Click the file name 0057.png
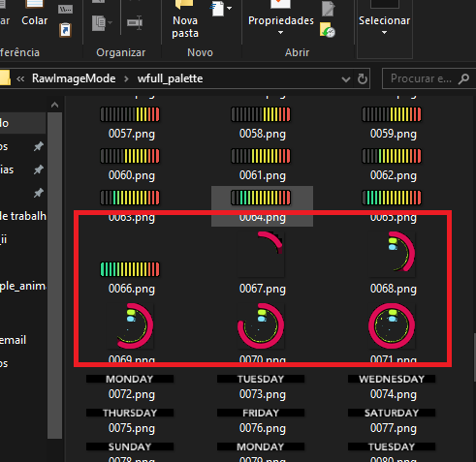Screen dimensions: 476x462 [132, 134]
